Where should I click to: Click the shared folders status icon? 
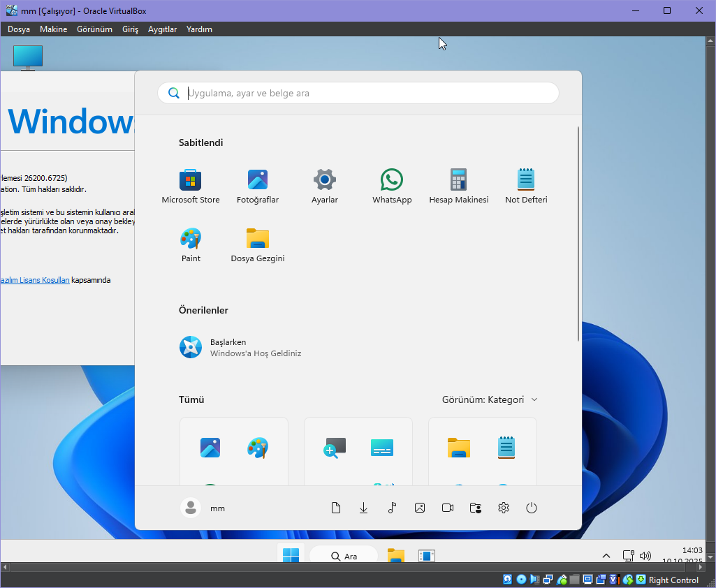pos(574,580)
